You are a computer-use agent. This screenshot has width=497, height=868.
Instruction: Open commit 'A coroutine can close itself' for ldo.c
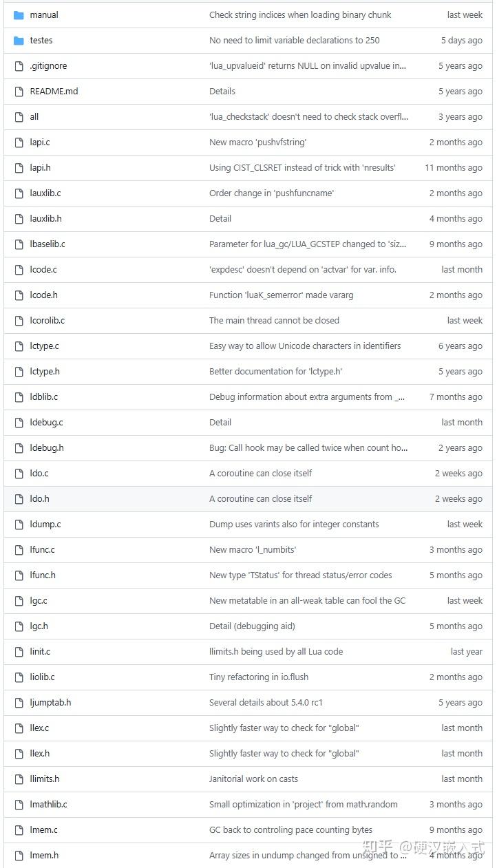(x=260, y=474)
